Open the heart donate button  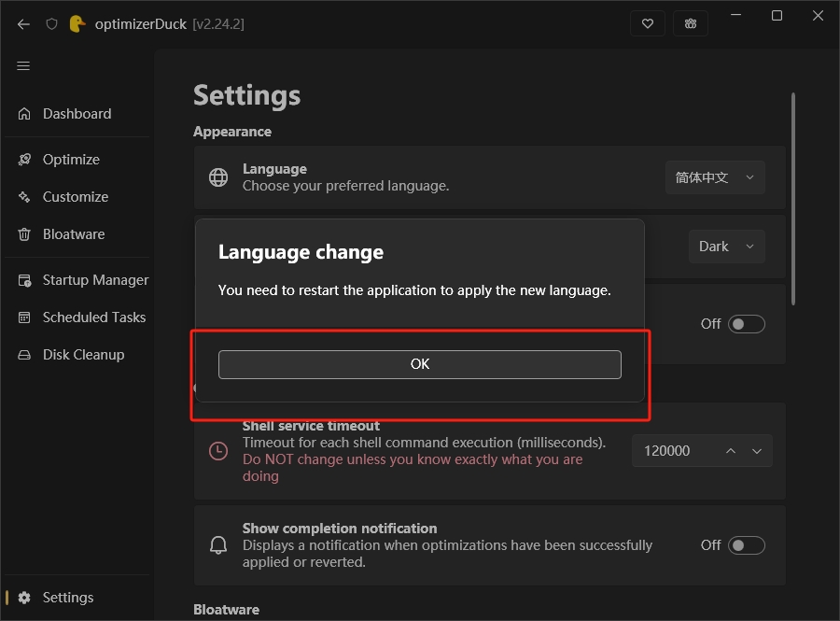pos(647,23)
